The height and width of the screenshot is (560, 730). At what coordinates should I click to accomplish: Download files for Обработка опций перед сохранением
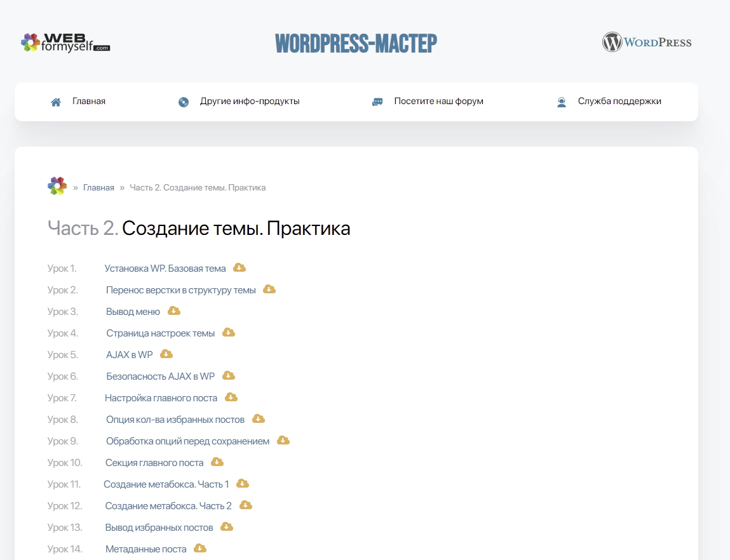[283, 440]
